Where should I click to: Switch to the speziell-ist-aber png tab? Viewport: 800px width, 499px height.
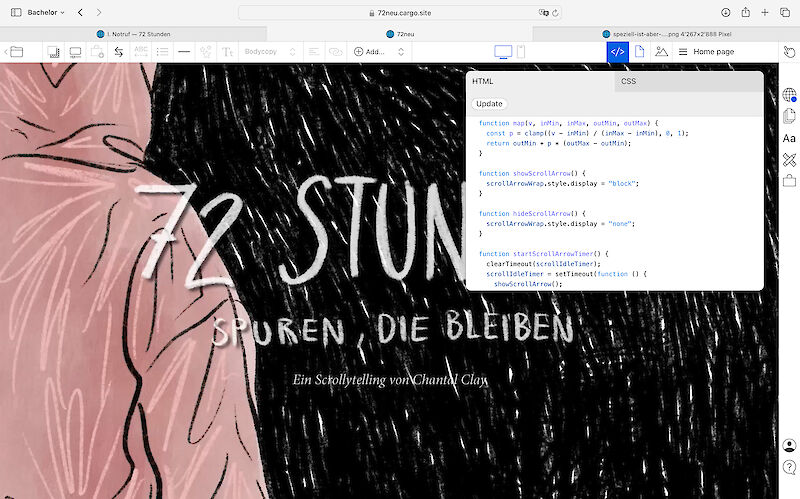point(666,34)
